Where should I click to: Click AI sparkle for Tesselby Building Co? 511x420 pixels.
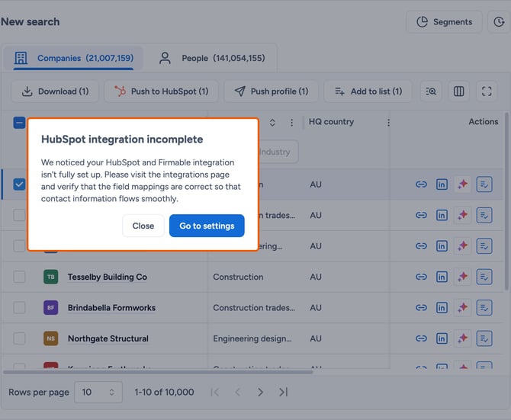pyautogui.click(x=462, y=277)
